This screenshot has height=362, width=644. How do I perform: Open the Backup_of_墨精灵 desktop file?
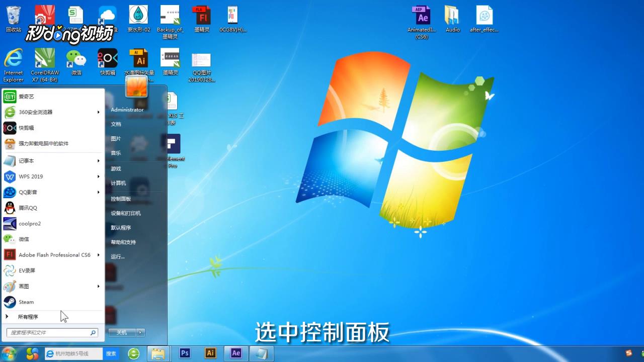click(x=170, y=22)
